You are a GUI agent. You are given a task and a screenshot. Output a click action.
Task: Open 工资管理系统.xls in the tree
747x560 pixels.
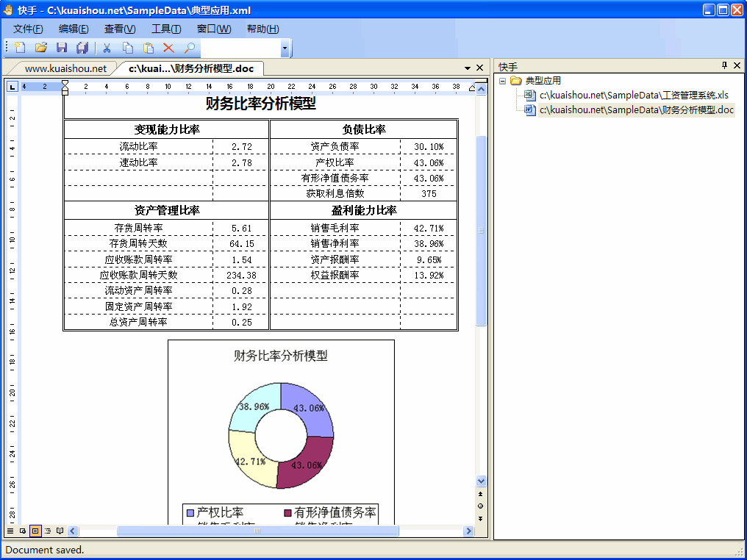pyautogui.click(x=633, y=96)
